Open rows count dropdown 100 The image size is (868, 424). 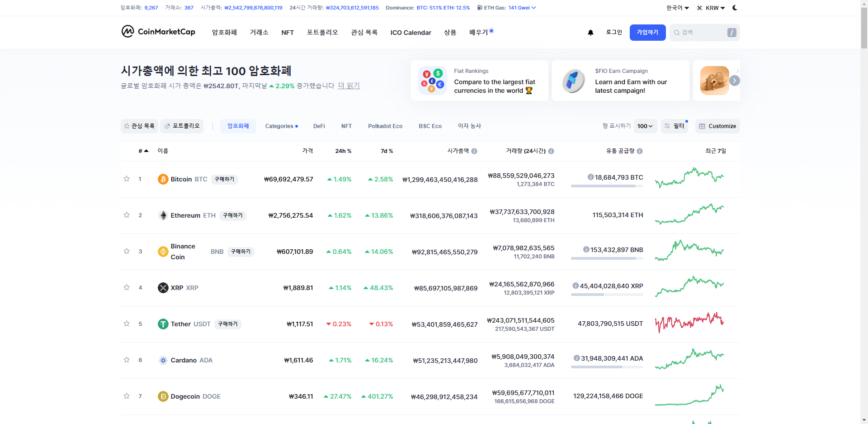click(x=645, y=126)
